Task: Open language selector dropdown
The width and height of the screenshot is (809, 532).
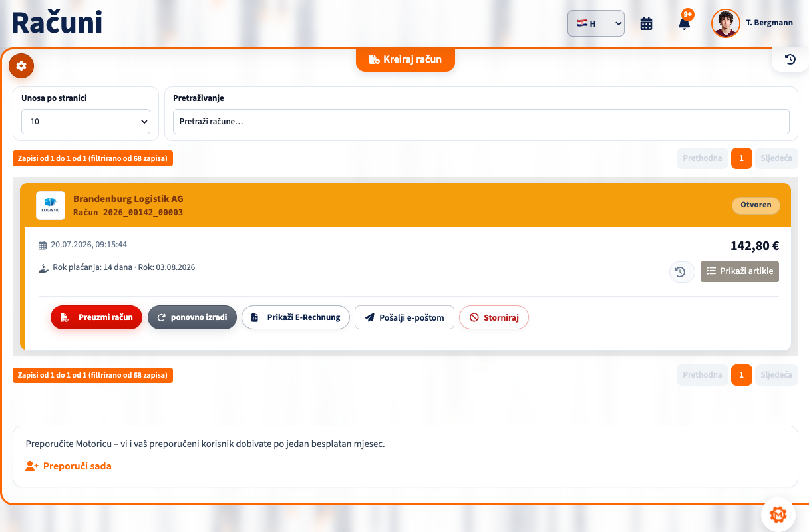Action: point(596,23)
